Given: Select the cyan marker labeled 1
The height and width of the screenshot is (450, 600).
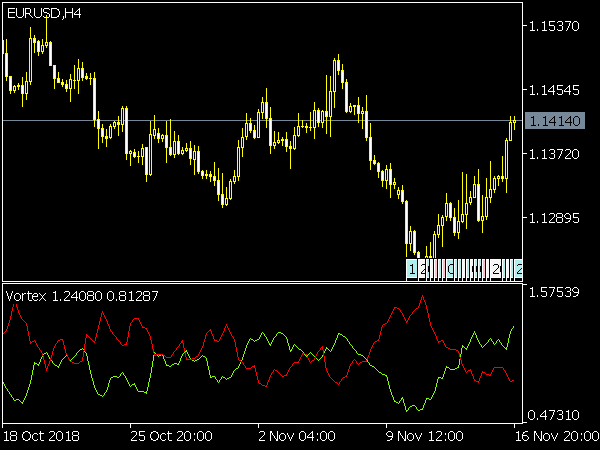Looking at the screenshot, I should click(x=411, y=269).
